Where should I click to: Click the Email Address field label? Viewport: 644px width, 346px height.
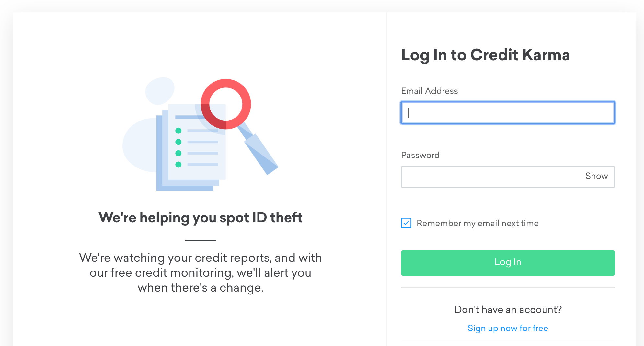[x=429, y=91]
